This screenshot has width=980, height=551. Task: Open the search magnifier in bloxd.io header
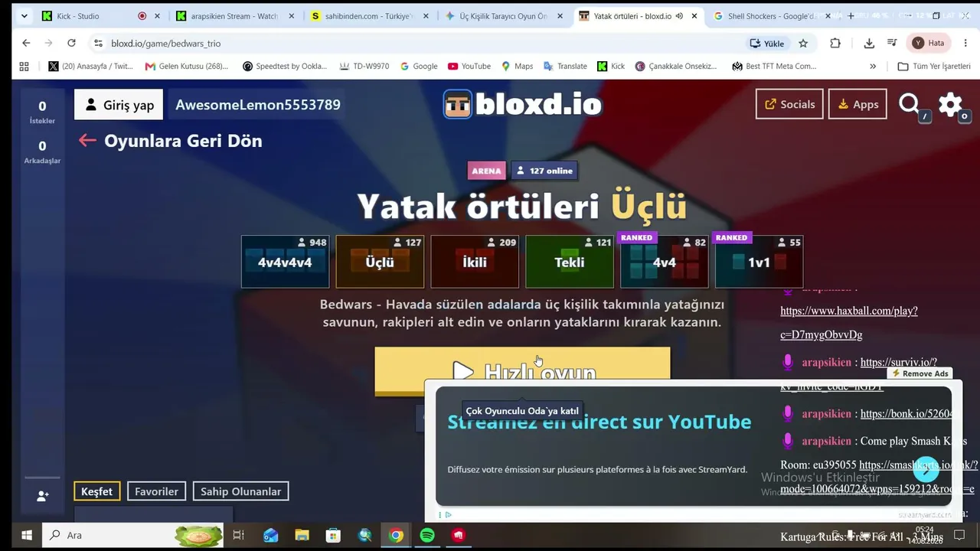(x=910, y=104)
